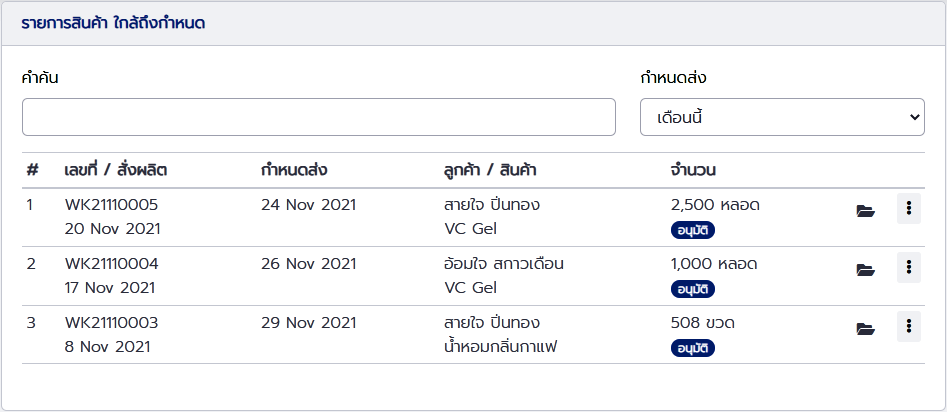Select order number WK21110003
The image size is (947, 412).
(111, 323)
